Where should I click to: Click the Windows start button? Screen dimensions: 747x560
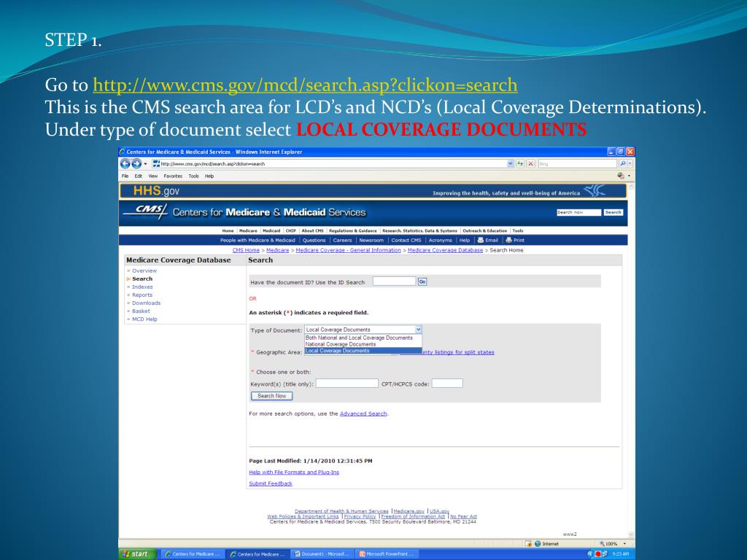(136, 554)
